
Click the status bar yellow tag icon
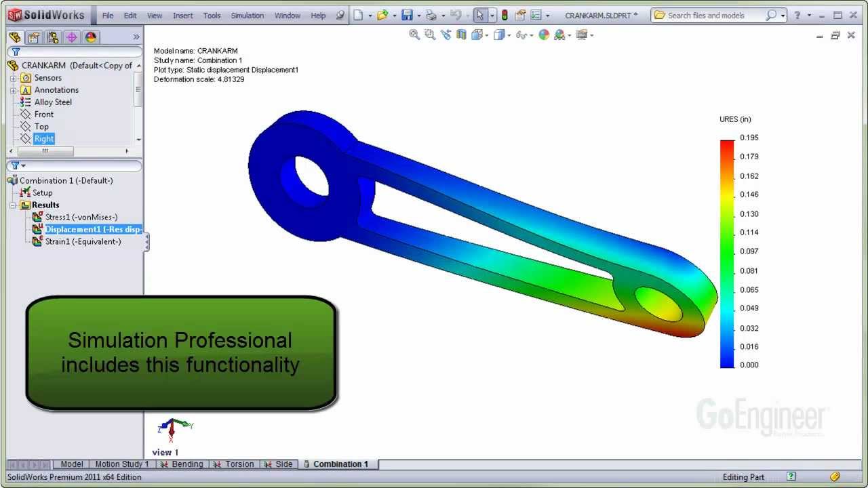click(x=835, y=476)
